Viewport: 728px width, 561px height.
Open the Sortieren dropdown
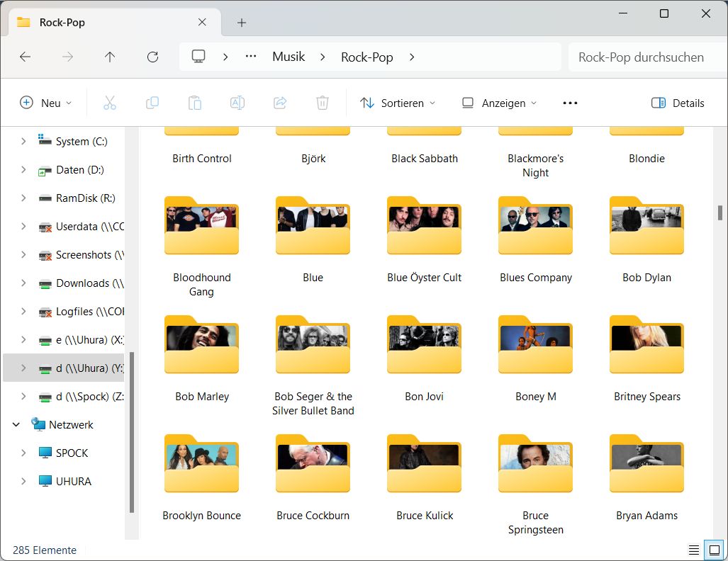point(398,103)
